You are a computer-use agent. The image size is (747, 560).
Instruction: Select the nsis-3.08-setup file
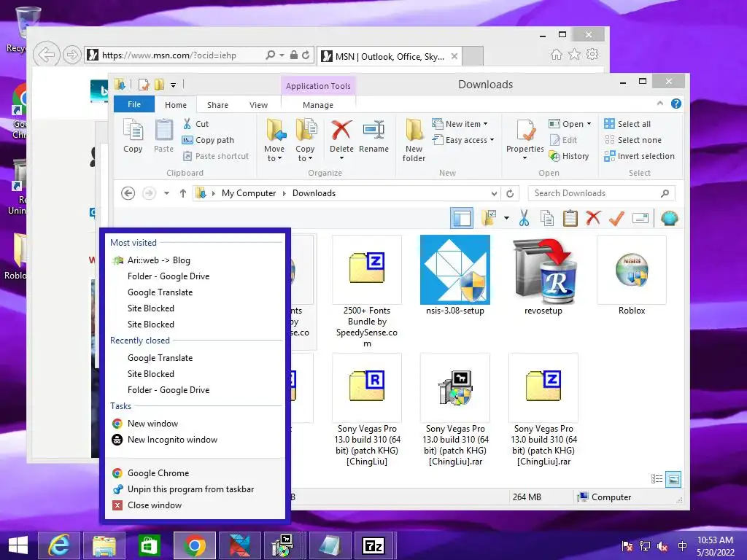(455, 275)
